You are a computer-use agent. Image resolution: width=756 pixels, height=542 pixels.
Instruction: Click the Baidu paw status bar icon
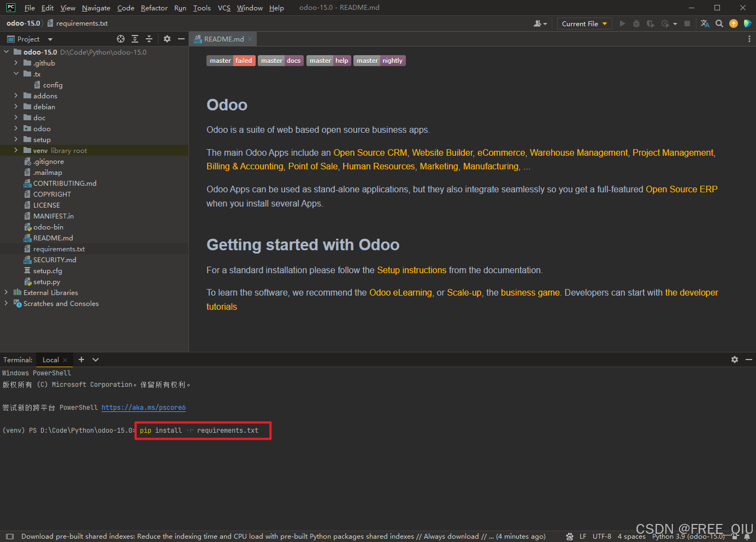[x=570, y=537]
